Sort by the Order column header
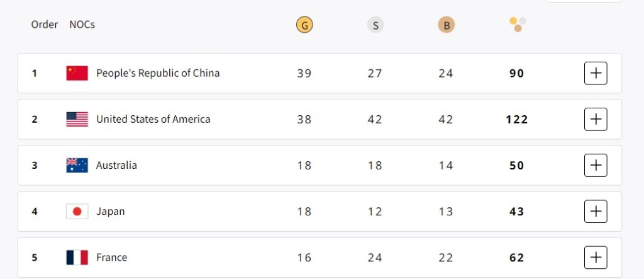Screen dimensions: 644x279 point(45,25)
